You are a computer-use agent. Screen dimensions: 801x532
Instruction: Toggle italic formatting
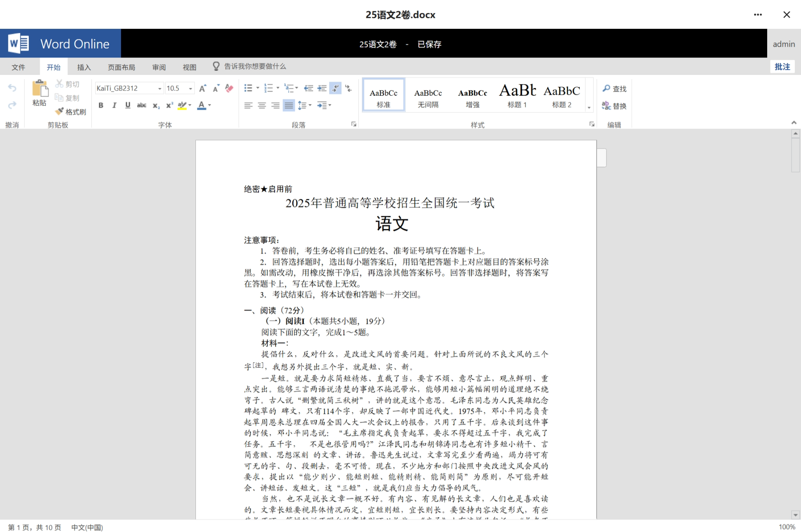[114, 105]
